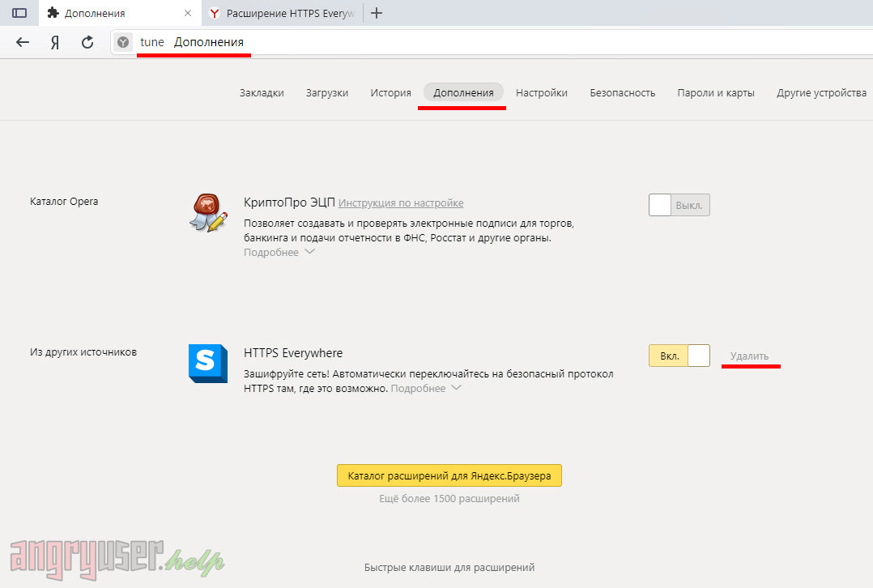Expand Подробнее under КриптоПро ЭЦП

pyautogui.click(x=279, y=252)
